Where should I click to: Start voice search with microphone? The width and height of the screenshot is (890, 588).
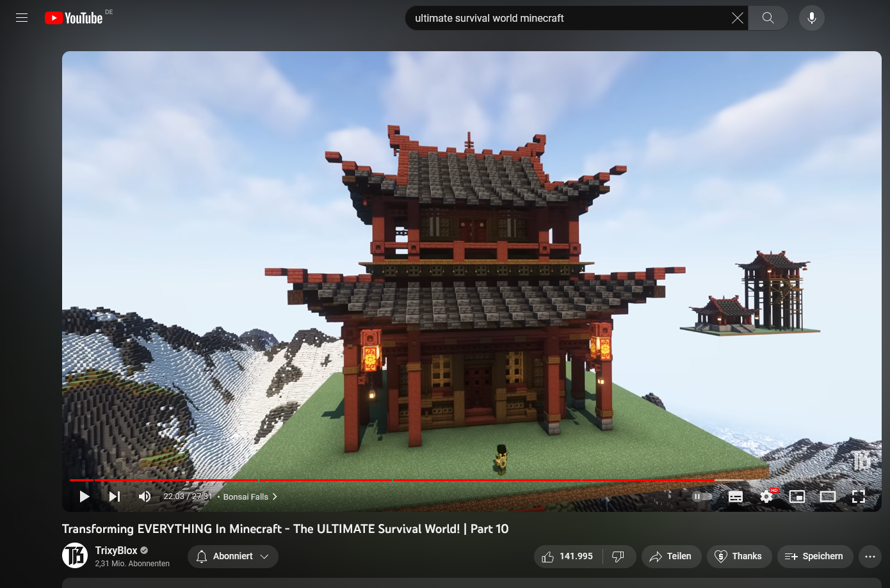(811, 18)
